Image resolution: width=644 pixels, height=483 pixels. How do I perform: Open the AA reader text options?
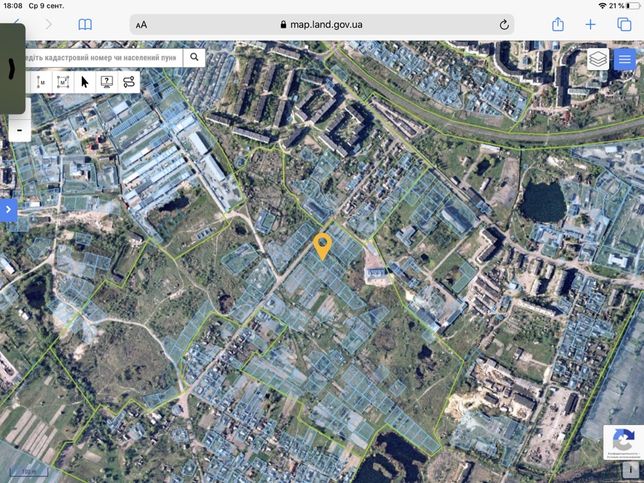tap(141, 25)
